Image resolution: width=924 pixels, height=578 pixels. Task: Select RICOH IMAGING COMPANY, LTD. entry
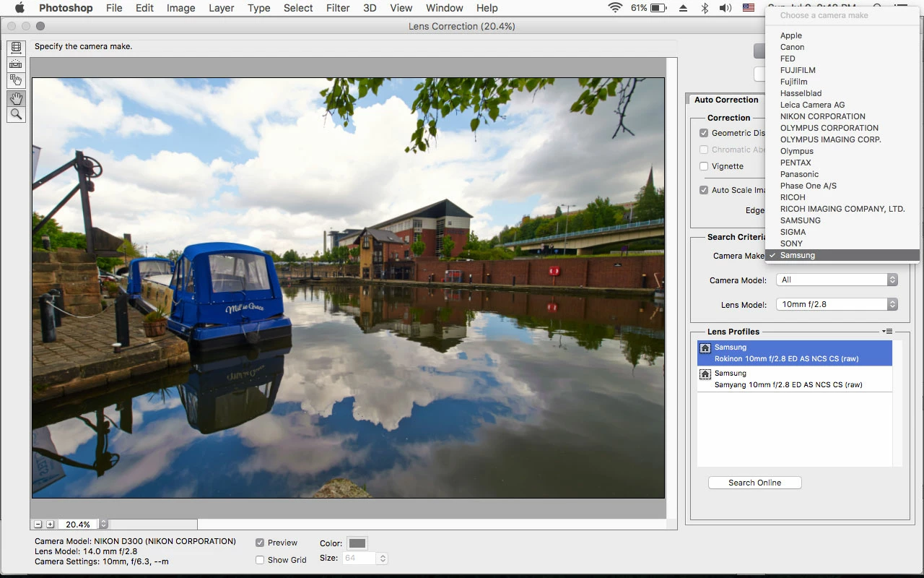click(842, 209)
